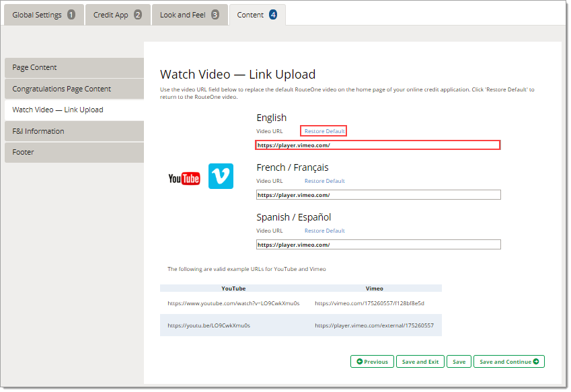Click the Vimeo logo icon
Image resolution: width=571 pixels, height=392 pixels.
click(221, 176)
